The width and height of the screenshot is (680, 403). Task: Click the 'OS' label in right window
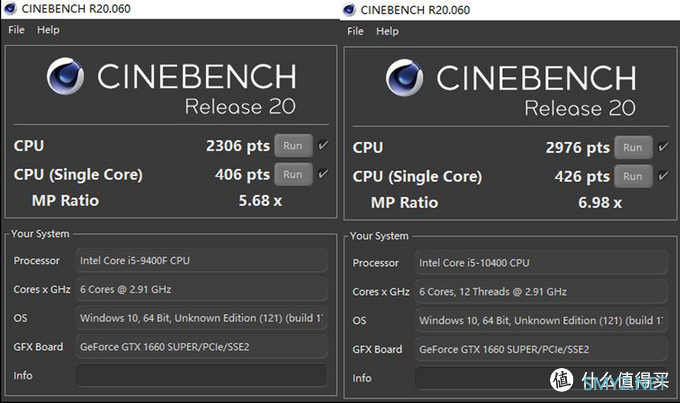tap(359, 321)
